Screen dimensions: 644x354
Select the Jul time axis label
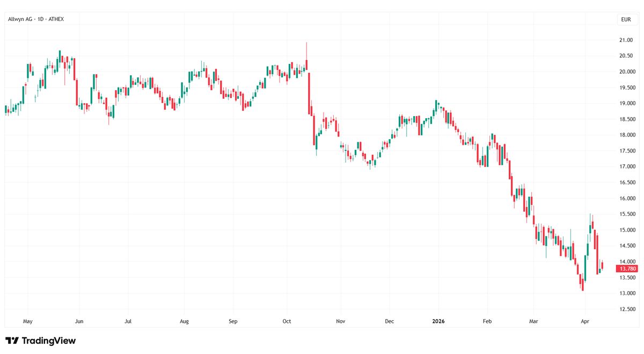pyautogui.click(x=128, y=321)
